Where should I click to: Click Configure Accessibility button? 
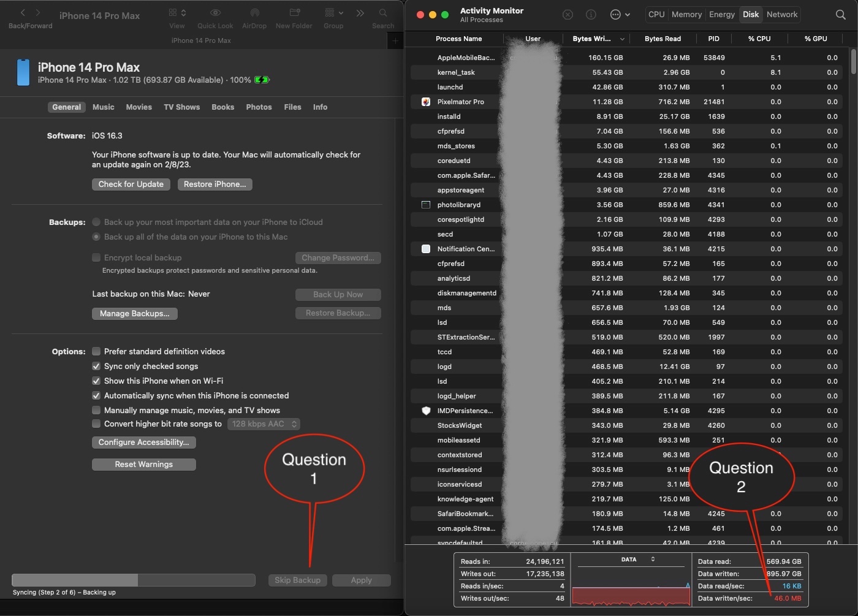pyautogui.click(x=144, y=443)
